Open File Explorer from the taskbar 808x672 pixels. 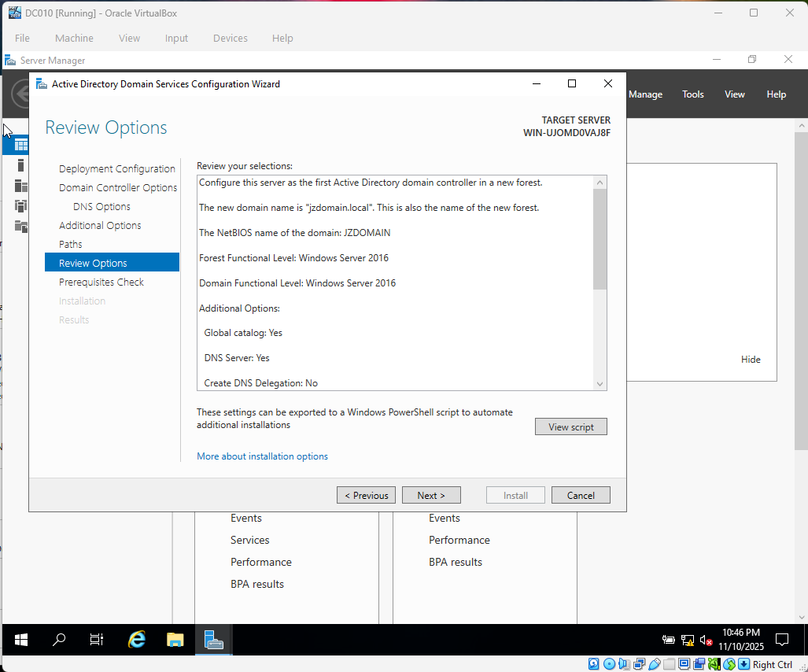click(x=175, y=640)
